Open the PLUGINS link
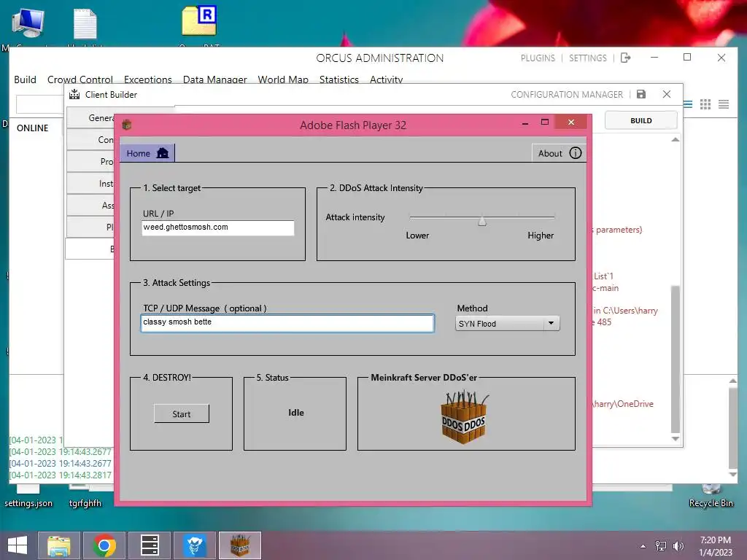 click(x=538, y=58)
